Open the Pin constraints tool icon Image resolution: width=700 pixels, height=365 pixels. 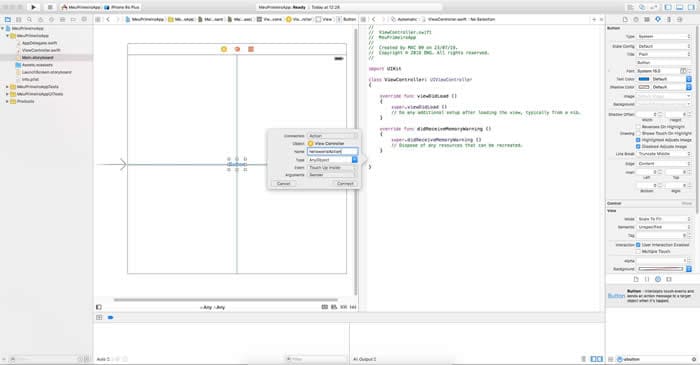343,307
